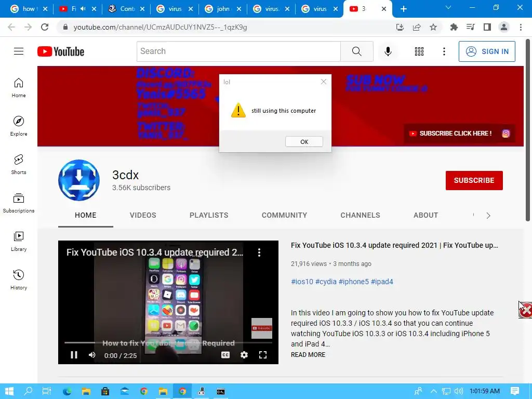532x399 pixels.
Task: Open Library in the sidebar
Action: pos(19,241)
